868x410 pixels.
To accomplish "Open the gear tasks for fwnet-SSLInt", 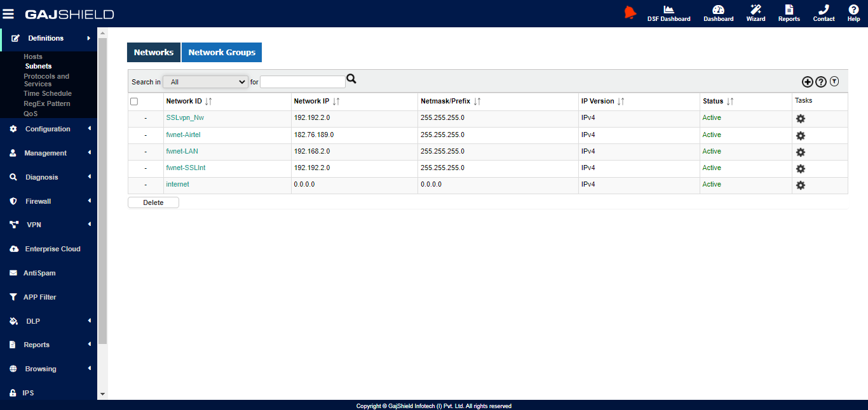I will point(801,169).
